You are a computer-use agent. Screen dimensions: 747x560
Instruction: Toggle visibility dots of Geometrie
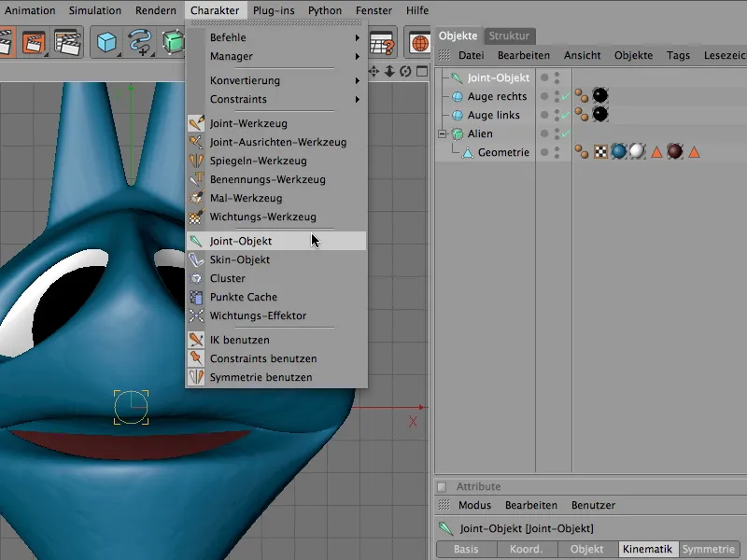click(x=557, y=152)
